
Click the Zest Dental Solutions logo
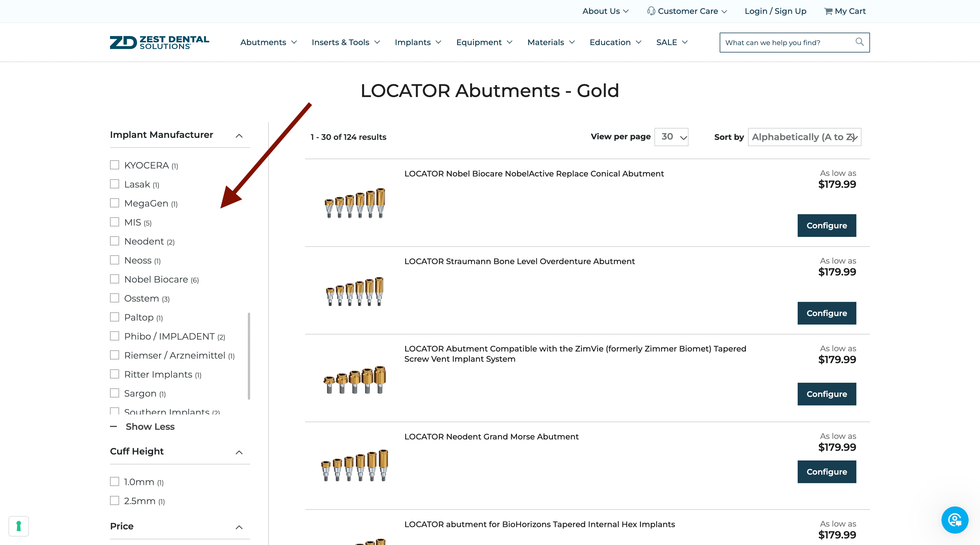(159, 42)
